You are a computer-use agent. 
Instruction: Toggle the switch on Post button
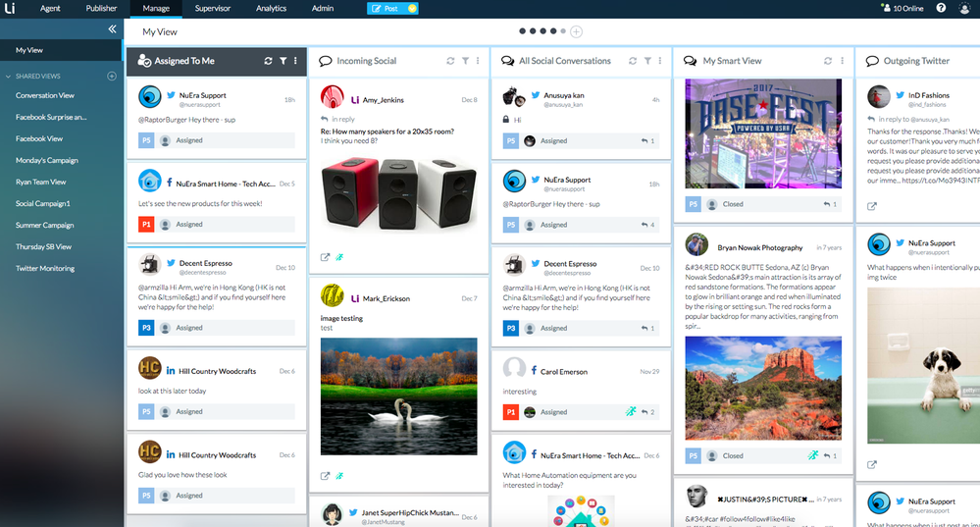click(411, 9)
